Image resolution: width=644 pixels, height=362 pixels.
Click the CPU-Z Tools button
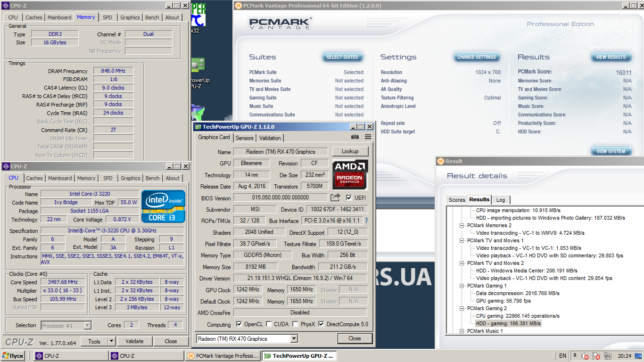pos(94,341)
